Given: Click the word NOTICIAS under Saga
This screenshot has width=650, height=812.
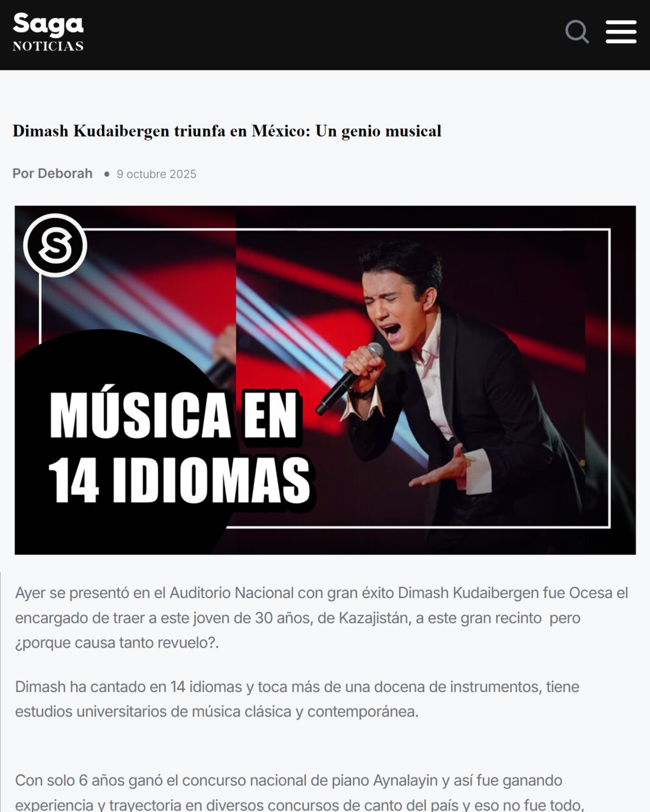Looking at the screenshot, I should [48, 46].
